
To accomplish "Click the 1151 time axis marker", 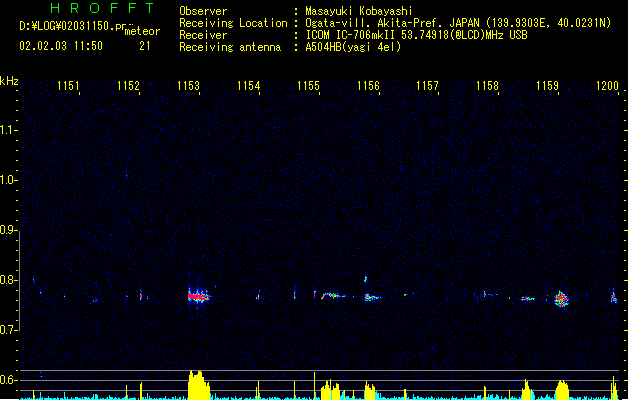I will (68, 86).
